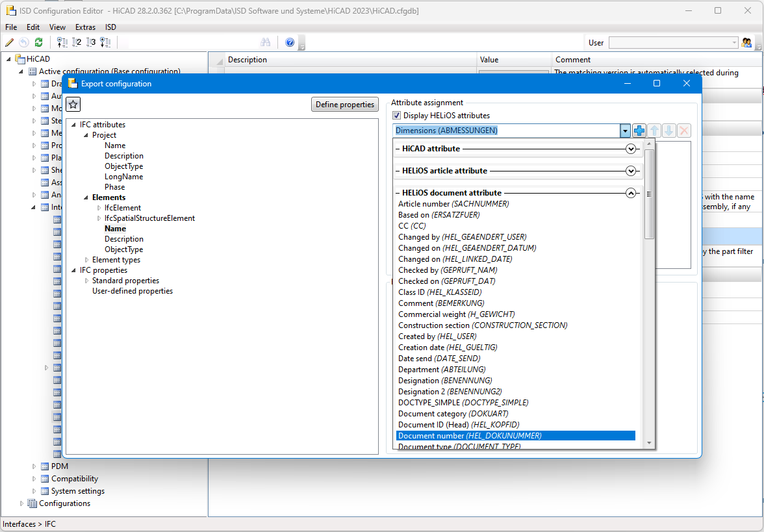Click the star favorites button in dialog
The image size is (764, 532).
(73, 105)
